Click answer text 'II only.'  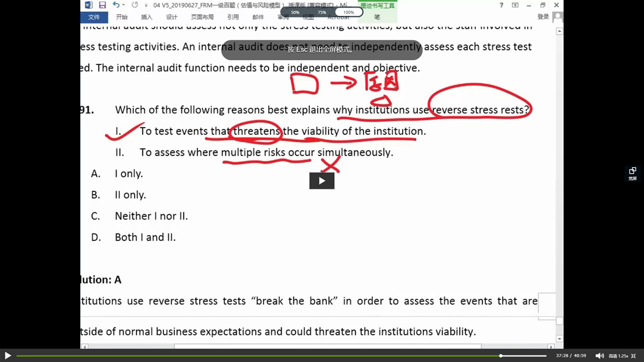click(x=131, y=195)
